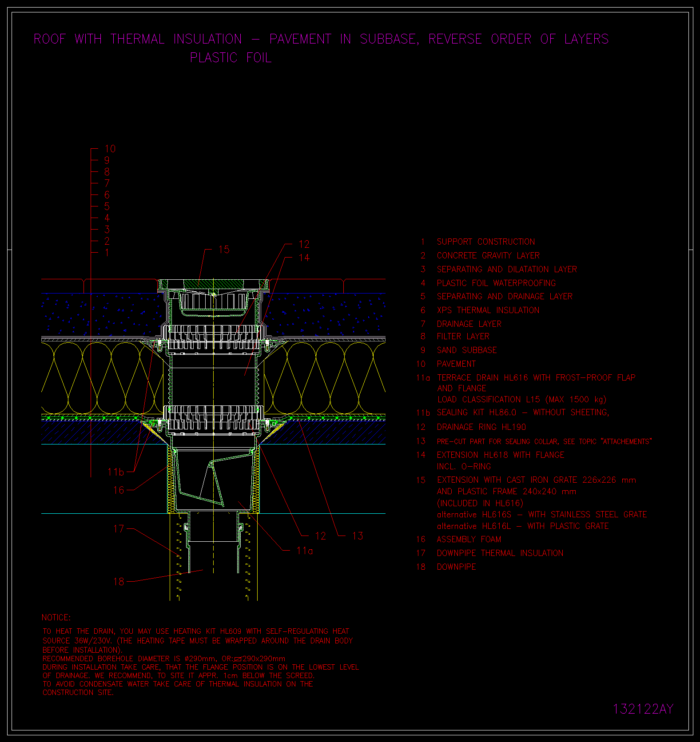Click legend text 'SEPARATING AND DILATATION LAYER'
Image resolution: width=700 pixels, height=742 pixels.
507,270
